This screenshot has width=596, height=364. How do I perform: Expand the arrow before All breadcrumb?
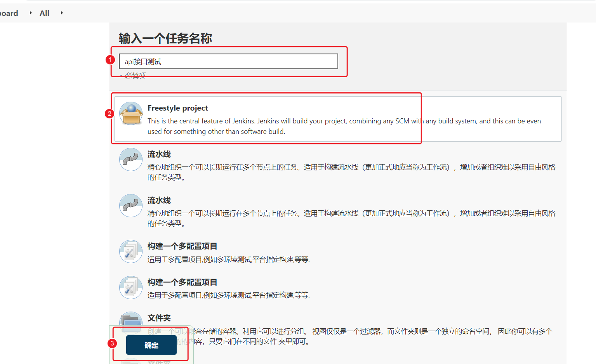[31, 13]
